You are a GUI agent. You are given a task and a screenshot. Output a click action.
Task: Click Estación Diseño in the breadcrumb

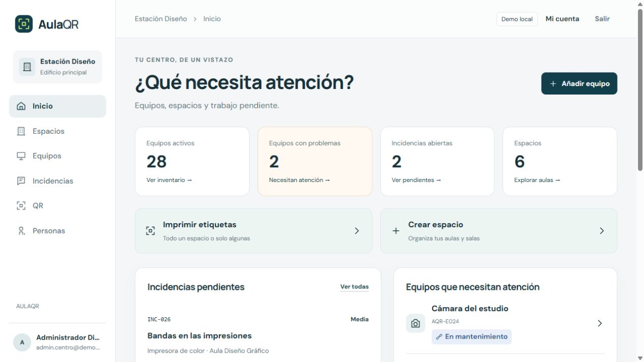coord(161,19)
